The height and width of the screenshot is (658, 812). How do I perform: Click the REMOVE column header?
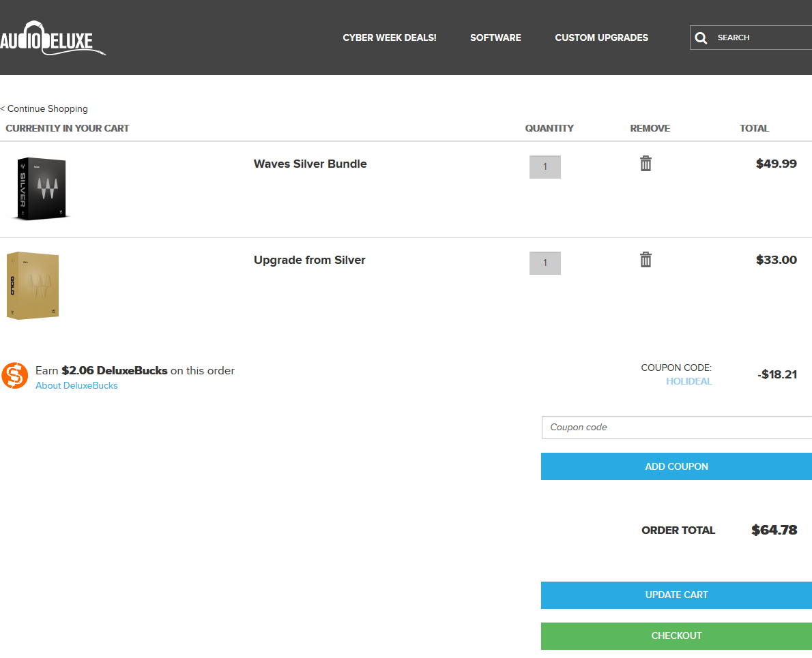coord(650,128)
